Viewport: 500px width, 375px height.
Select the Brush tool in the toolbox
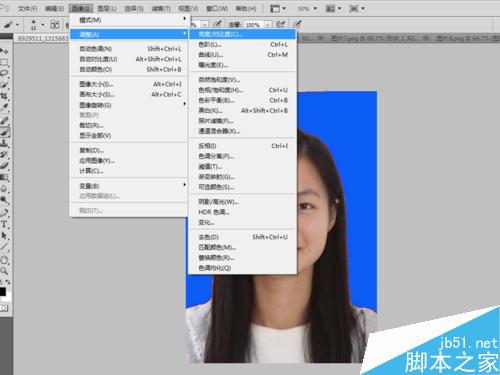pos(4,132)
